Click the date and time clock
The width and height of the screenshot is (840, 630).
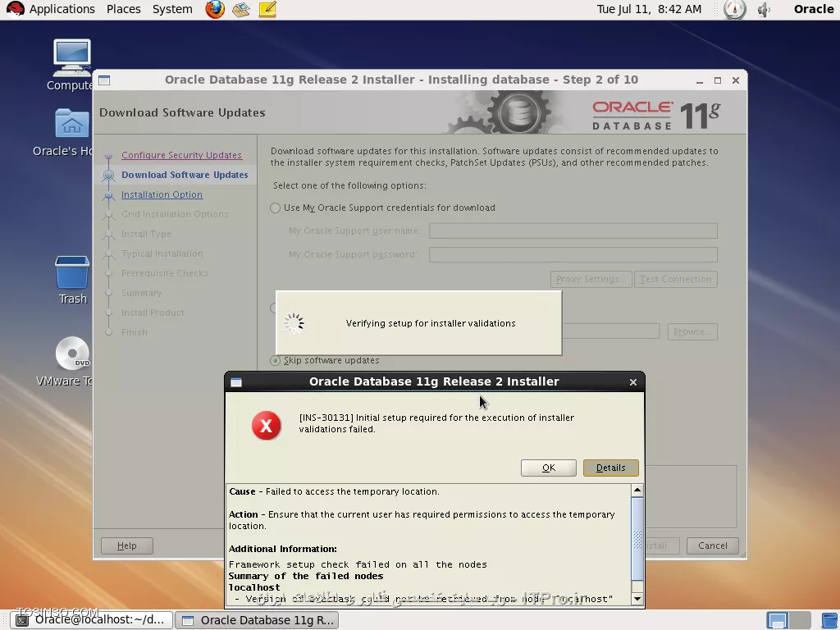[x=649, y=9]
